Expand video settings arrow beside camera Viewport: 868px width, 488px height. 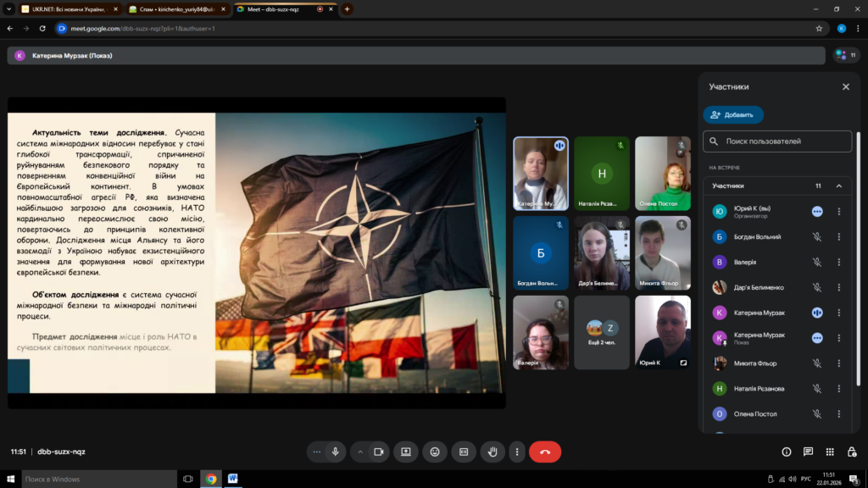pyautogui.click(x=360, y=452)
